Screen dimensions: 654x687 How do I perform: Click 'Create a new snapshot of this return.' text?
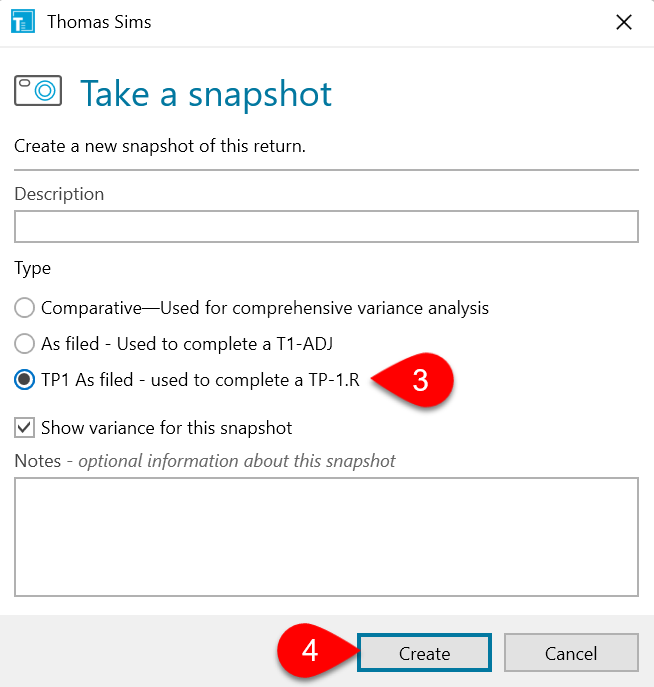click(x=160, y=146)
